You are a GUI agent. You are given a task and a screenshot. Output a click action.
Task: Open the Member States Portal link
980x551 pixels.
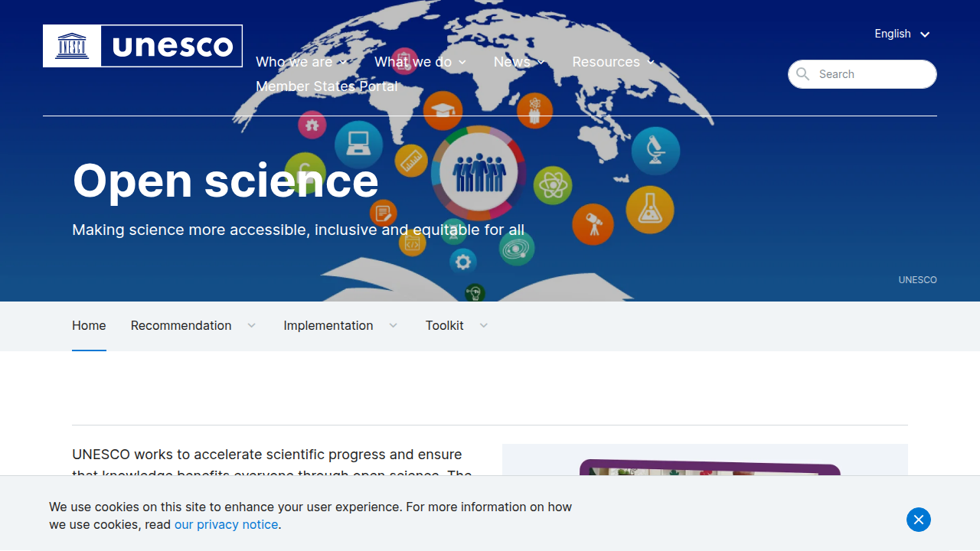(x=327, y=86)
